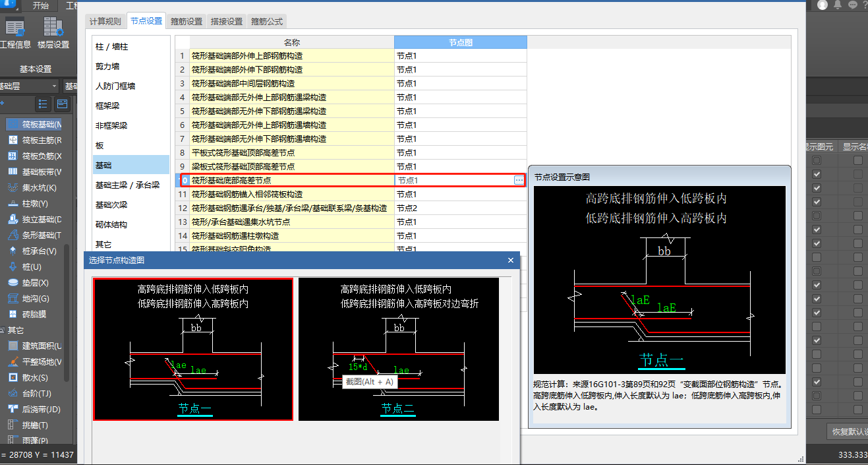868x465 pixels.
Task: Click the 节点设置示意图 preview image
Action: coord(660,280)
